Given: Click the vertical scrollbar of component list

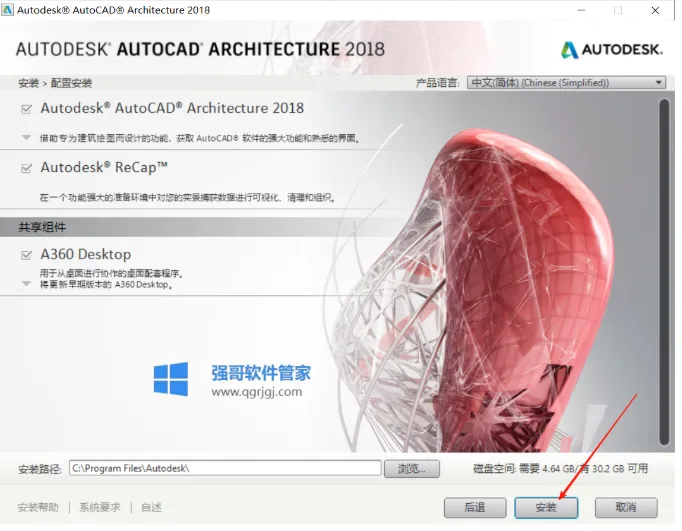Looking at the screenshot, I should coord(664,272).
